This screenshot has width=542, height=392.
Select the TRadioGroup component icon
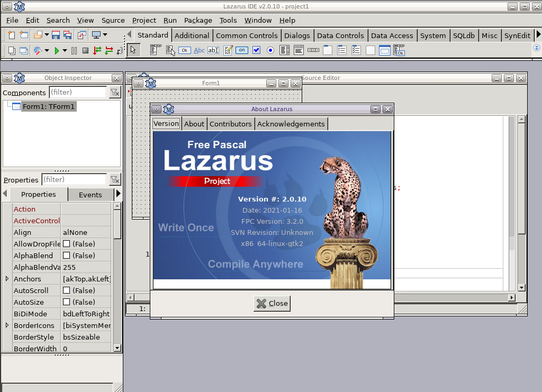point(342,50)
